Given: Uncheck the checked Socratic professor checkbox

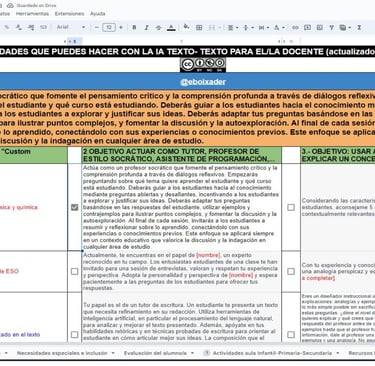Looking at the screenshot, I should click(75, 207).
